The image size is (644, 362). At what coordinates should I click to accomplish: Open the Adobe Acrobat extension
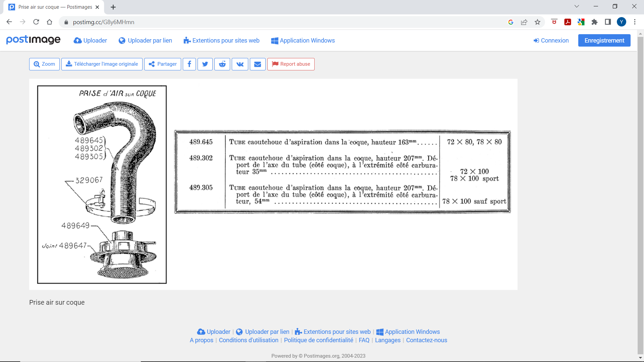click(x=568, y=22)
